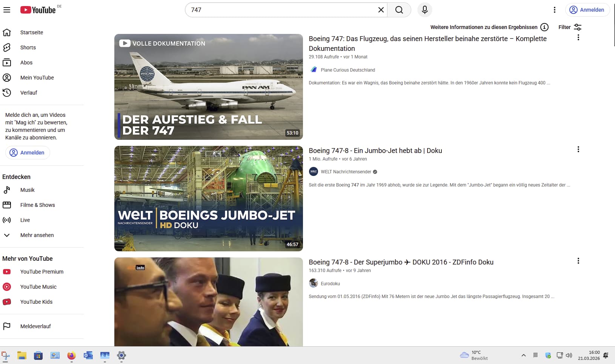Click the page's vertical scrollbar
The width and height of the screenshot is (615, 364).
(x=613, y=25)
